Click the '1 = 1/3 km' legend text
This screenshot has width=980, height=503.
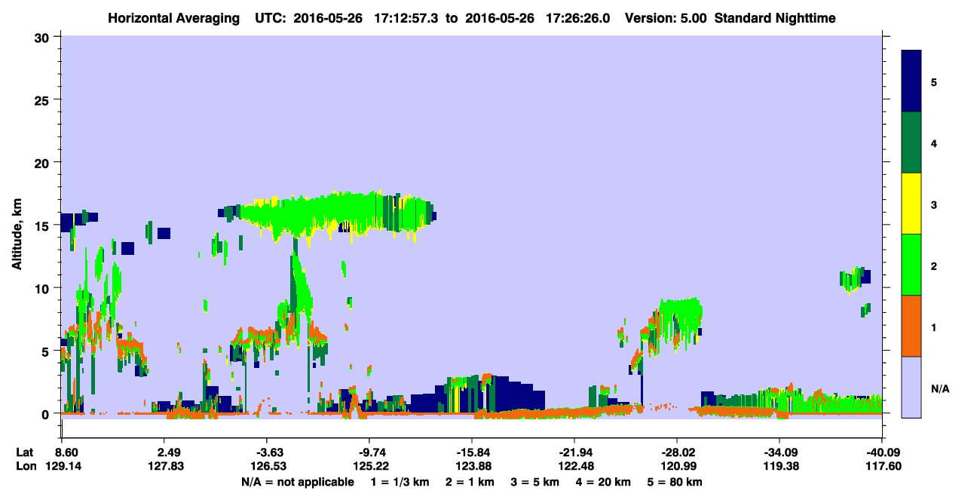point(401,482)
